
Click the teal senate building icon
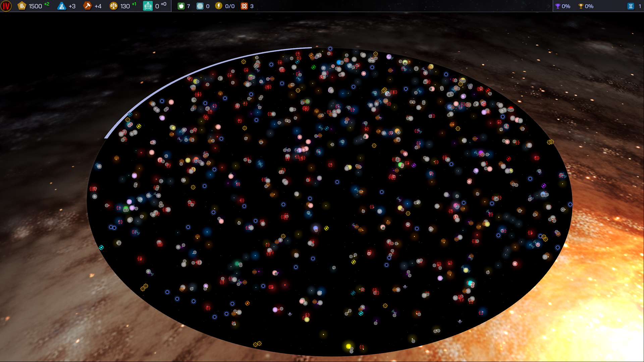148,6
